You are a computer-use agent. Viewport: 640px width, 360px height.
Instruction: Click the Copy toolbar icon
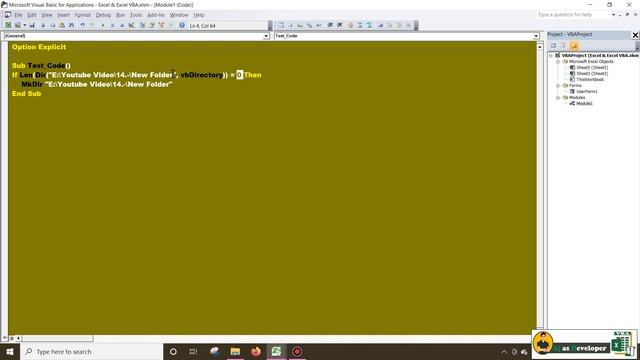pyautogui.click(x=52, y=25)
